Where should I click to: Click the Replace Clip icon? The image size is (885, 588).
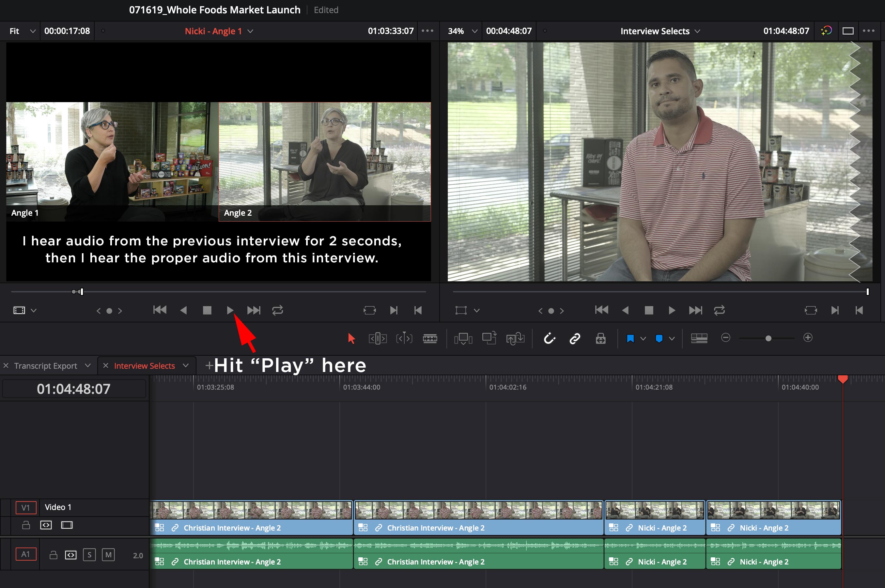515,338
